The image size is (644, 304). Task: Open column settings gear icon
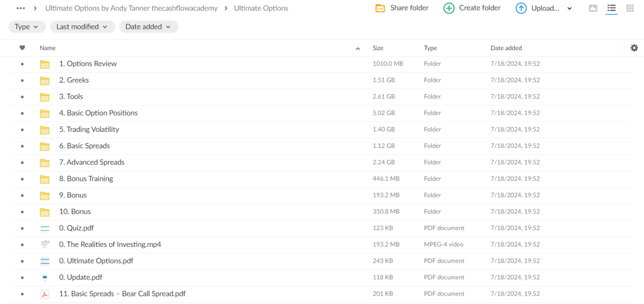click(634, 48)
